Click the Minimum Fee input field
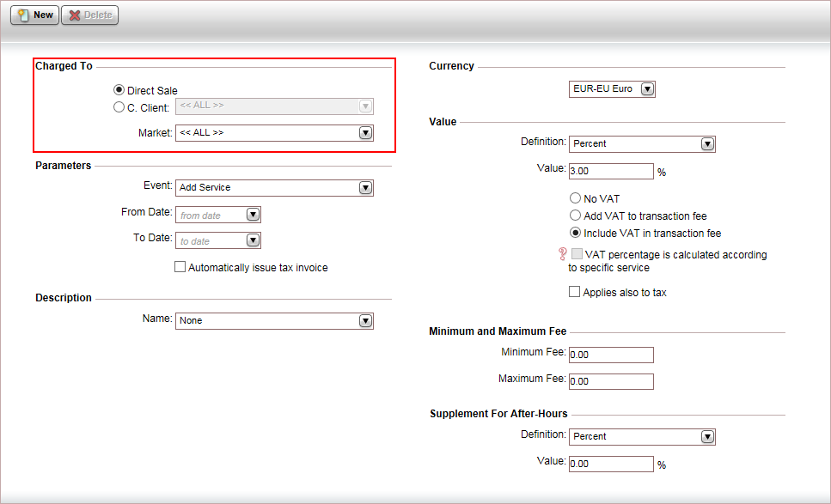The width and height of the screenshot is (831, 504). pos(611,355)
